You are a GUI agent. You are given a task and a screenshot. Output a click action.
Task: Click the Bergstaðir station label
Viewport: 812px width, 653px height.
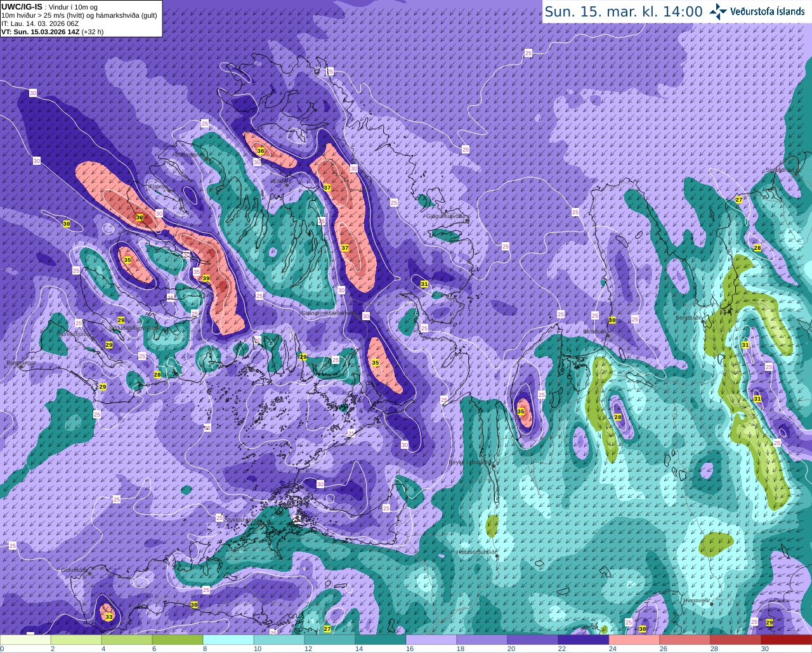(x=689, y=317)
